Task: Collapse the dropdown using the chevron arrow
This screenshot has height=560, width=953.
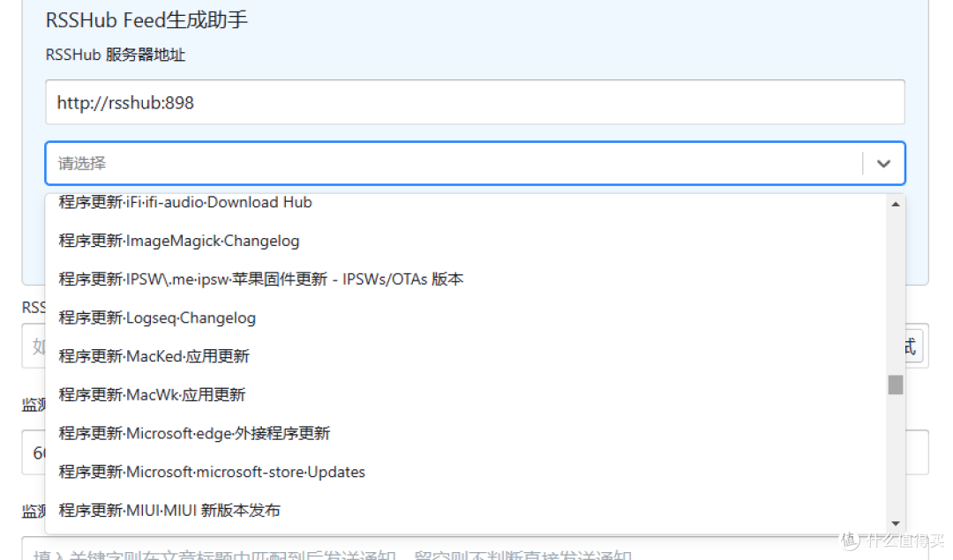Action: [883, 163]
